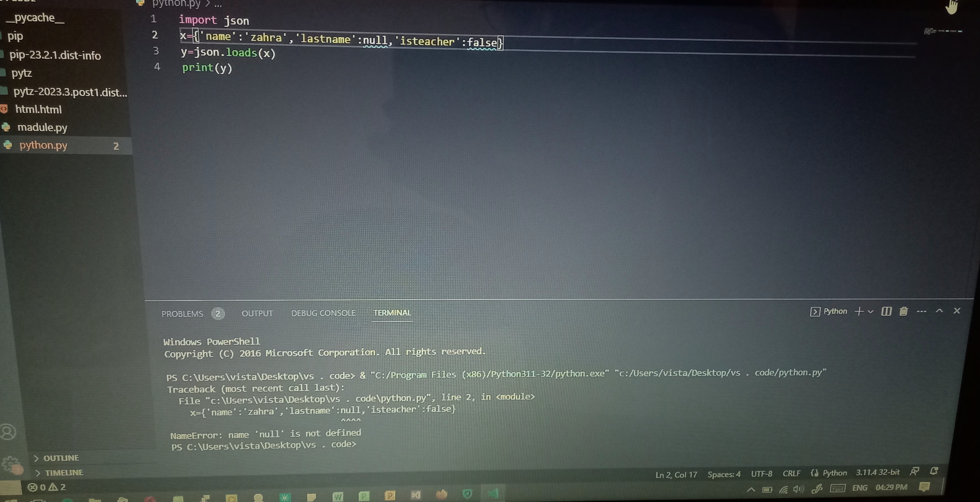Image resolution: width=980 pixels, height=502 pixels.
Task: Click the editor minimap preview
Action: (x=943, y=31)
